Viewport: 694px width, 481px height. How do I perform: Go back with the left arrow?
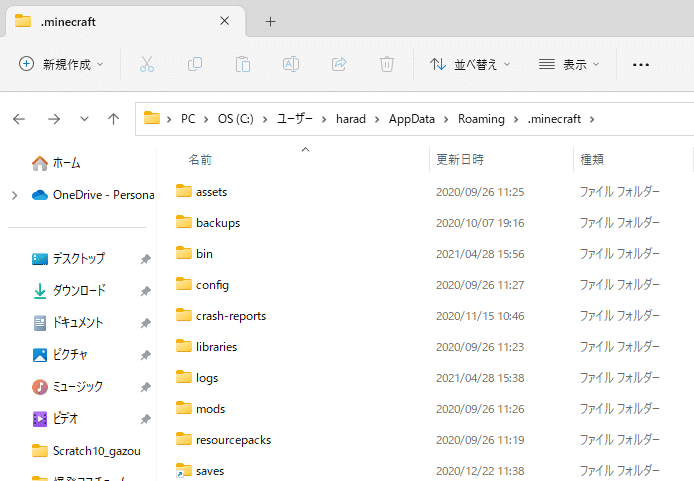click(x=19, y=119)
